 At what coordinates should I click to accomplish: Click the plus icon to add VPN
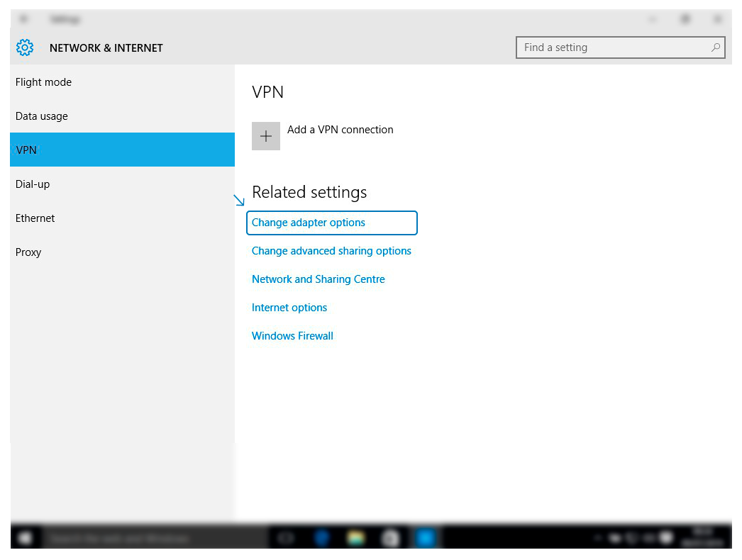point(266,136)
